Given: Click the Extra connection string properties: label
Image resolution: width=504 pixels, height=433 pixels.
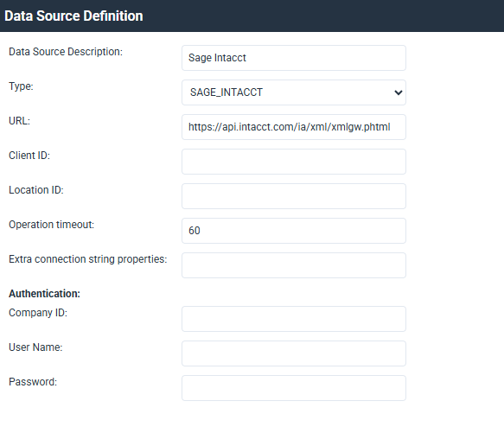Looking at the screenshot, I should point(88,259).
